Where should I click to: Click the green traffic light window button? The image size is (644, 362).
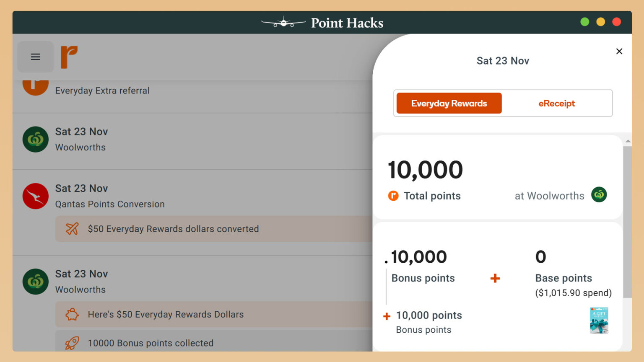[x=585, y=22]
